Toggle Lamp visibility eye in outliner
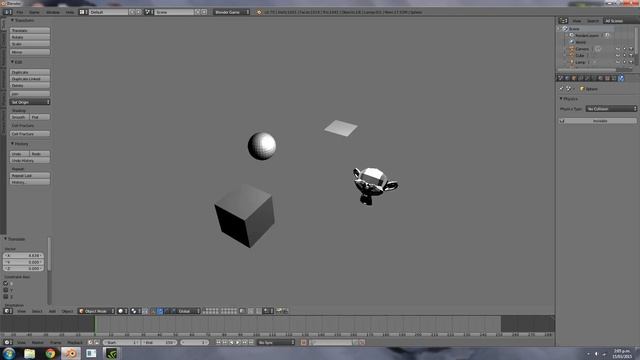The height and width of the screenshot is (360, 640). pyautogui.click(x=618, y=62)
